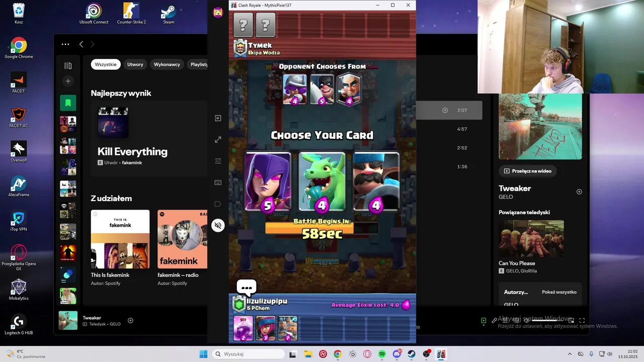The image size is (644, 362).
Task: Open Kosz recycle bin desktop icon
Action: click(x=19, y=14)
